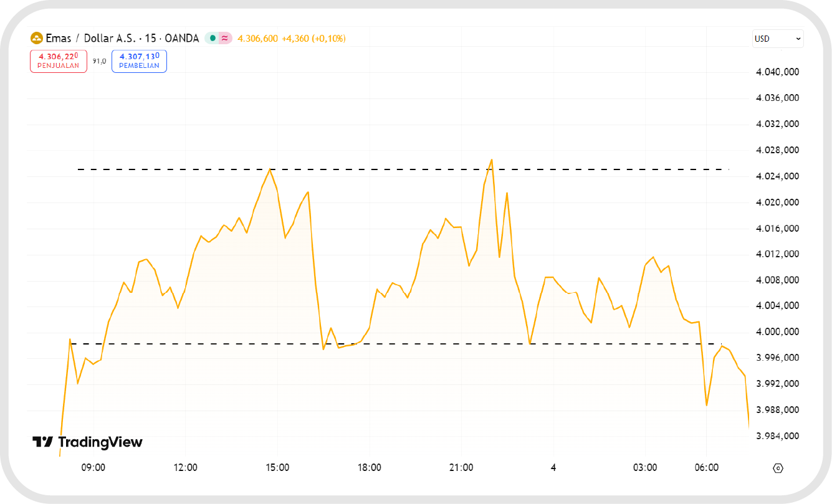This screenshot has width=832, height=504.
Task: Click the pink approximate data indicator icon
Action: [x=224, y=39]
